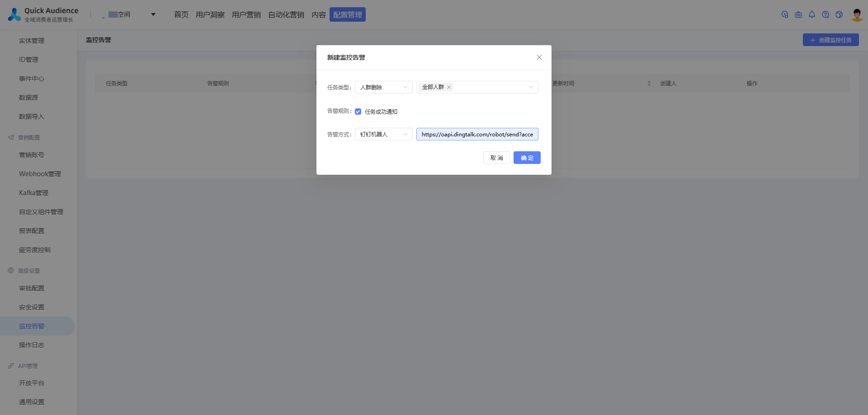Open 通用设置 in the sidebar
The height and width of the screenshot is (415, 868).
coord(32,402)
